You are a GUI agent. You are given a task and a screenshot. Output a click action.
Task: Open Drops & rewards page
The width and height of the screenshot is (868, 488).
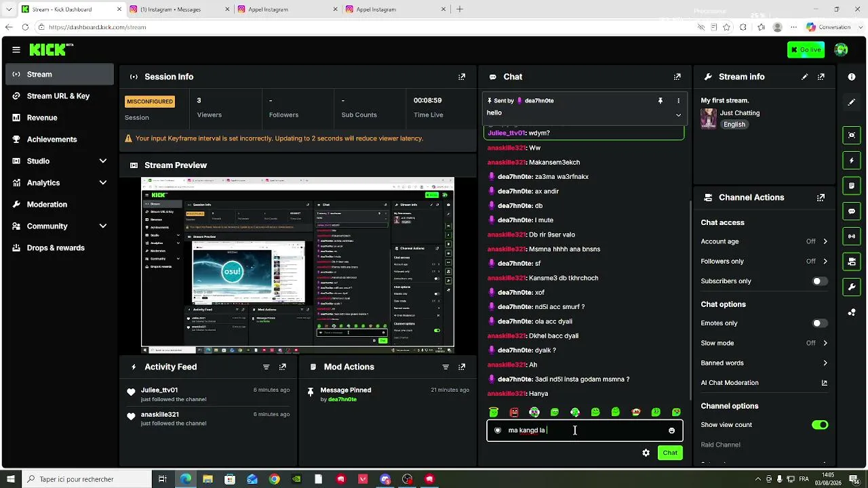click(x=59, y=248)
